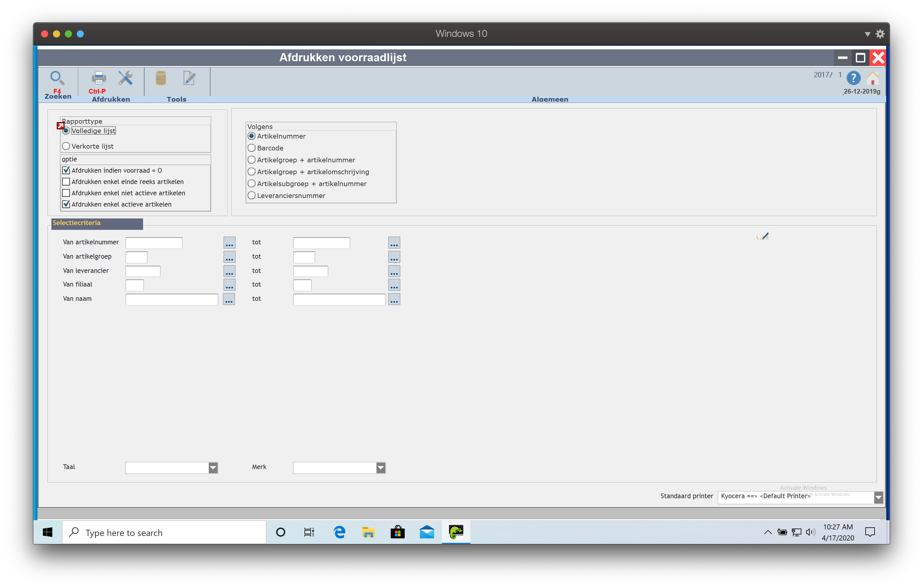Uncheck Afdrukken indien voorraad = 0
The width and height of the screenshot is (923, 588).
point(66,170)
